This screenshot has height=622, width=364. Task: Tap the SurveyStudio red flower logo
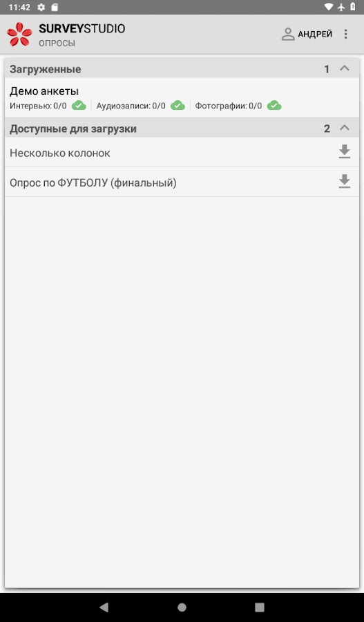(19, 35)
